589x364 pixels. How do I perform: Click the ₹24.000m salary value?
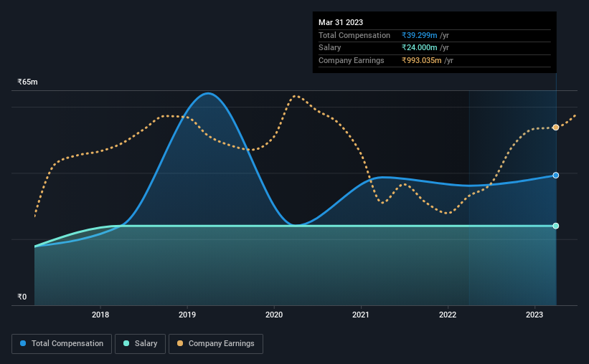[419, 48]
